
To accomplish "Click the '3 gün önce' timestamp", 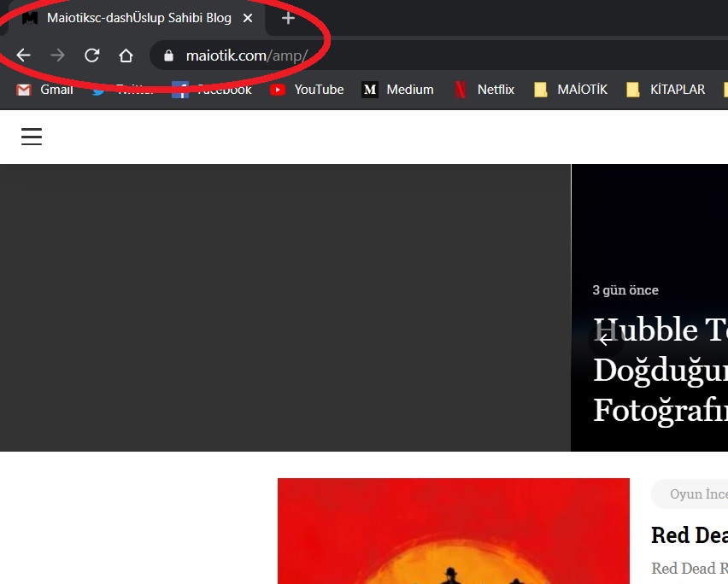I will (x=625, y=290).
